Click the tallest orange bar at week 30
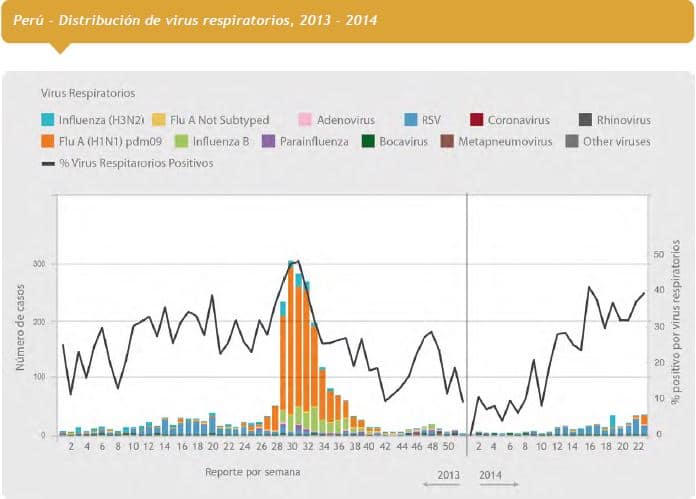The height and width of the screenshot is (499, 696). [x=291, y=340]
